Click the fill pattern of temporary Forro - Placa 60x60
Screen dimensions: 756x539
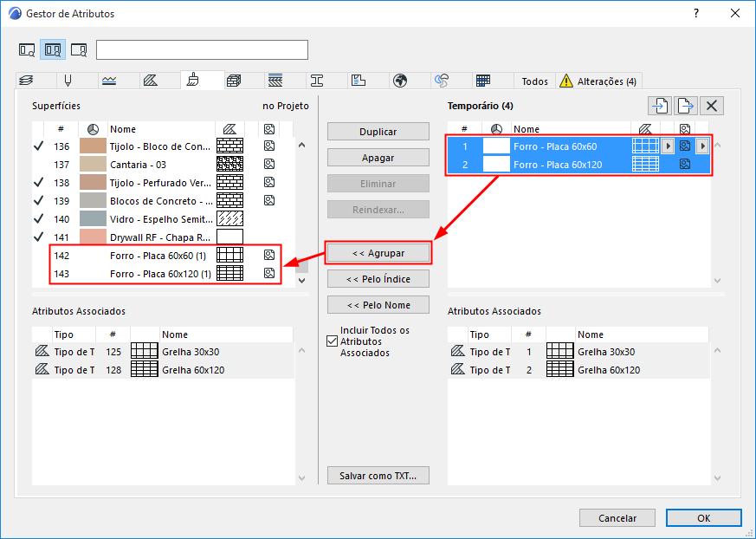point(646,146)
